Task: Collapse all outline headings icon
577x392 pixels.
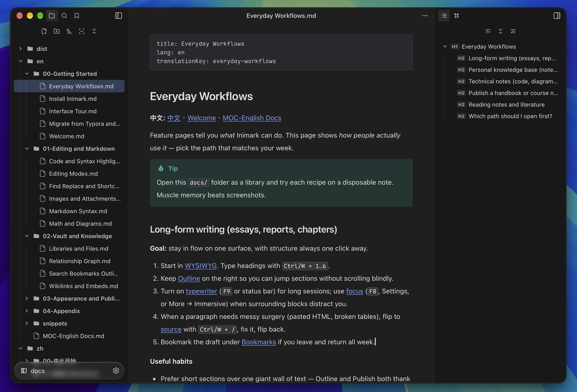Action: [x=500, y=31]
